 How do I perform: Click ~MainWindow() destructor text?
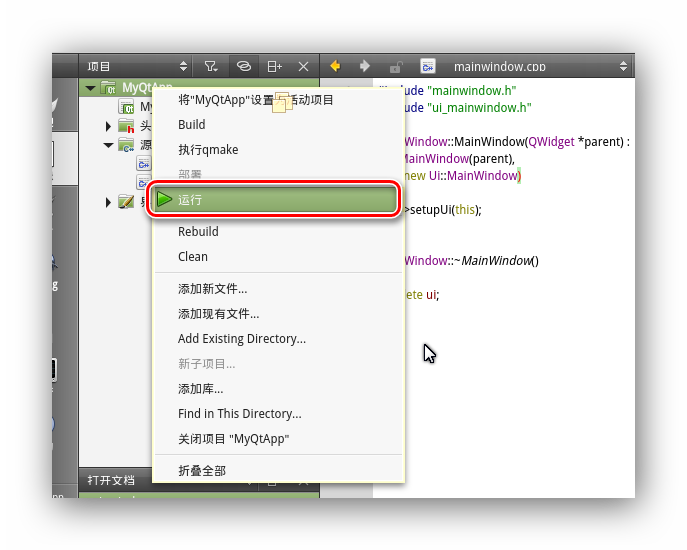pos(496,261)
